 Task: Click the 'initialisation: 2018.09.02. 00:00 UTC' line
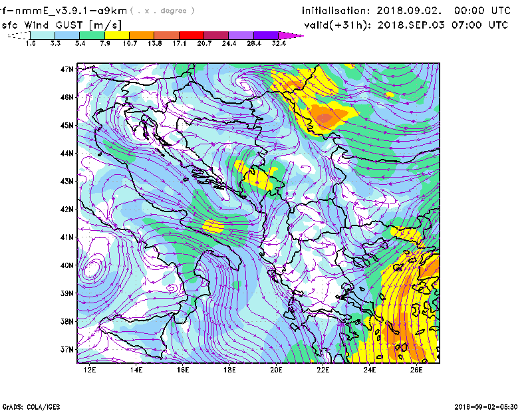[406, 11]
